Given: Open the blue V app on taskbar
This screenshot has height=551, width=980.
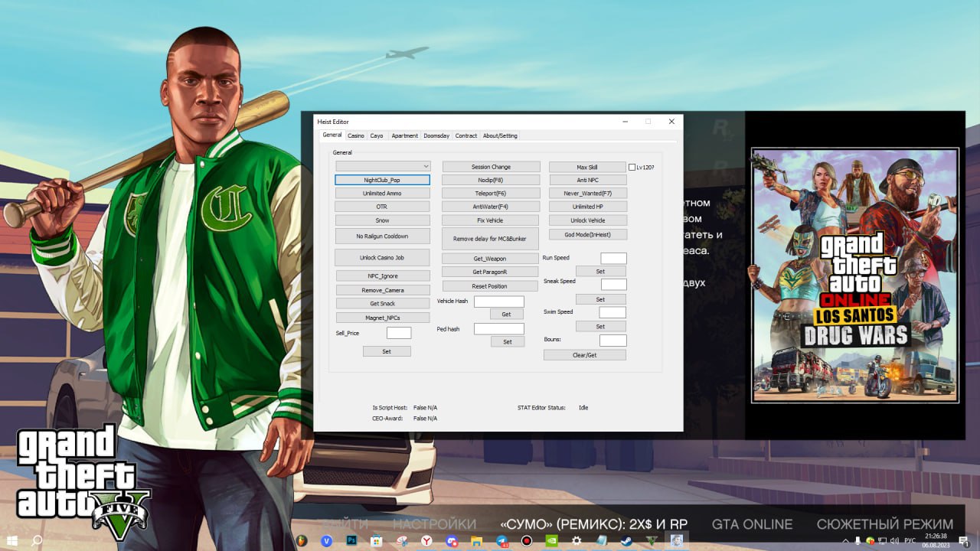Looking at the screenshot, I should point(327,540).
